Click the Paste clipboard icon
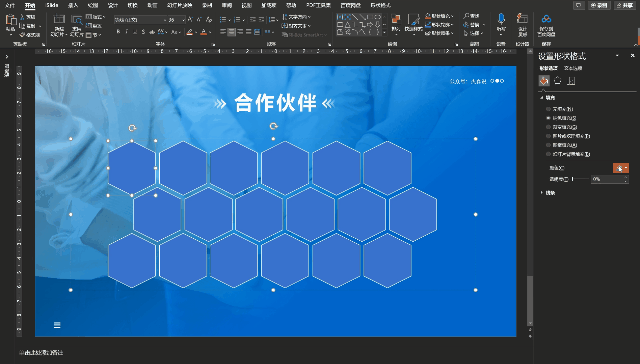The width and height of the screenshot is (640, 364). (11, 23)
